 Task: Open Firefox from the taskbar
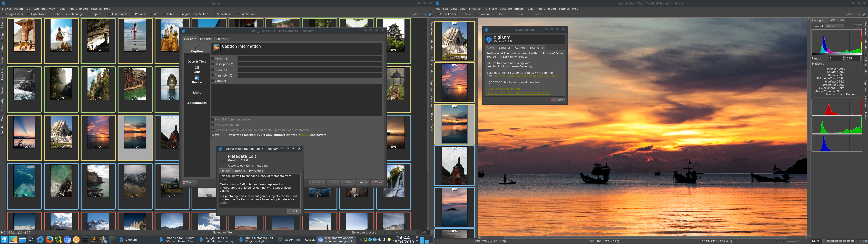[49, 240]
